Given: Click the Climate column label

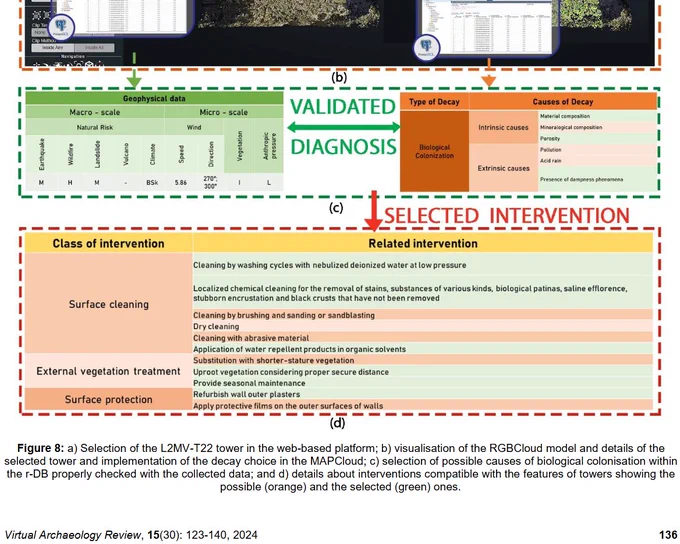Looking at the screenshot, I should (x=152, y=154).
